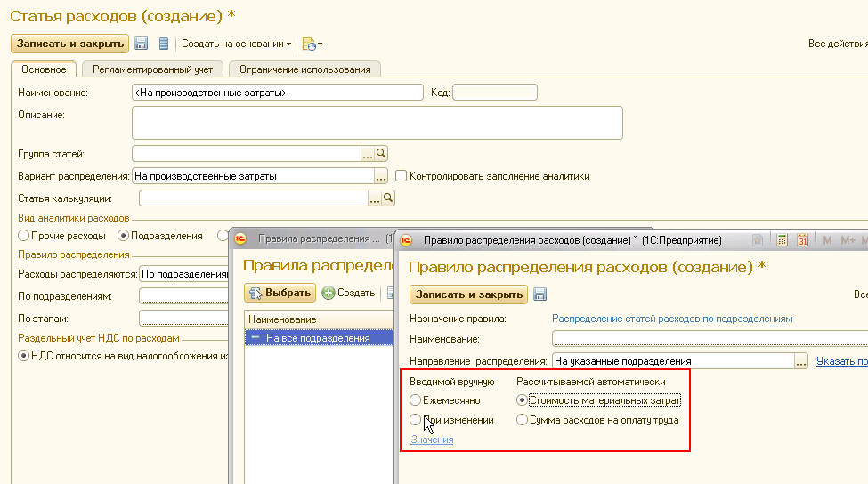This screenshot has width=868, height=484.
Task: Open the Значения link
Action: click(x=432, y=440)
